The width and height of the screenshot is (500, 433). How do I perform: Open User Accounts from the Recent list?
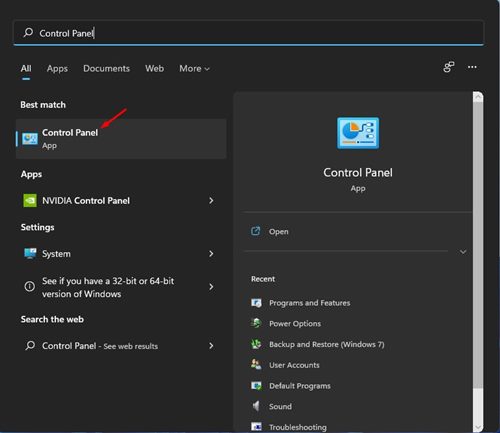pos(285,365)
